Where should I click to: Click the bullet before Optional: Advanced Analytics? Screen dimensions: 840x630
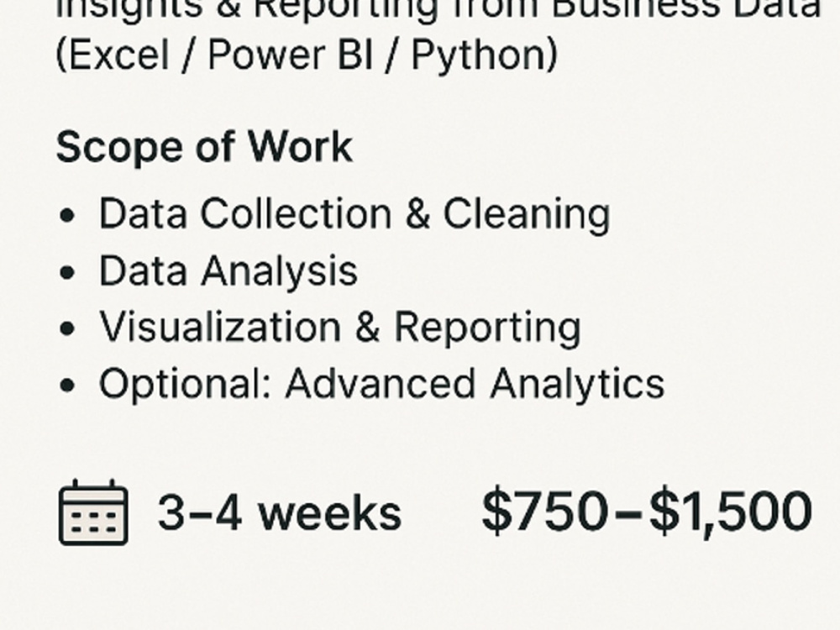67,386
